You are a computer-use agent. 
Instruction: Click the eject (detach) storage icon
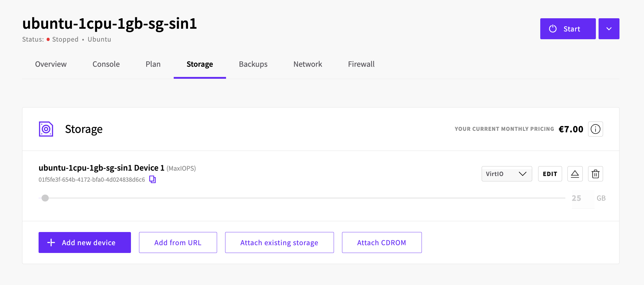[575, 174]
